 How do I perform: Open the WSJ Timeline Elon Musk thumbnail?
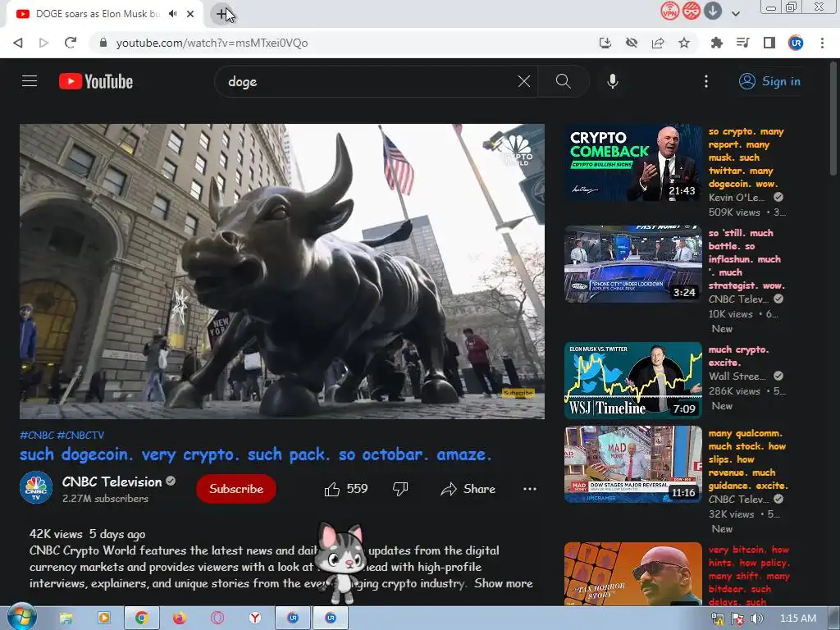coord(632,381)
